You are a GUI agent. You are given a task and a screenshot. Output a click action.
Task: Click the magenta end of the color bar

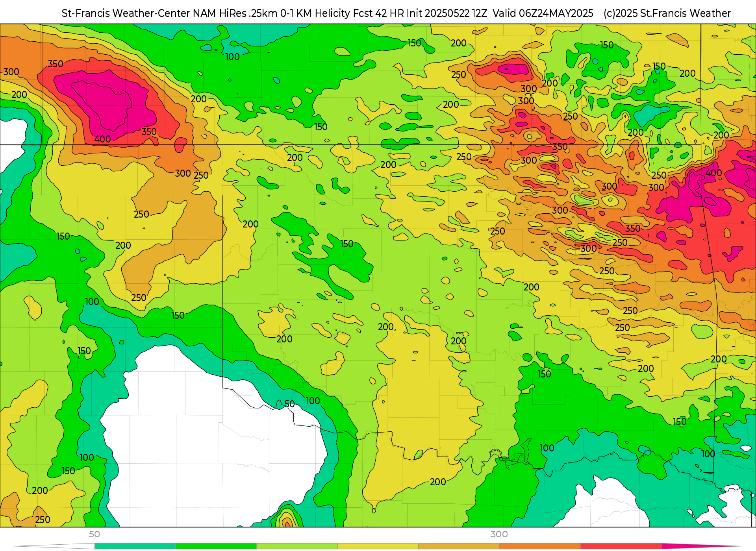pos(701,546)
